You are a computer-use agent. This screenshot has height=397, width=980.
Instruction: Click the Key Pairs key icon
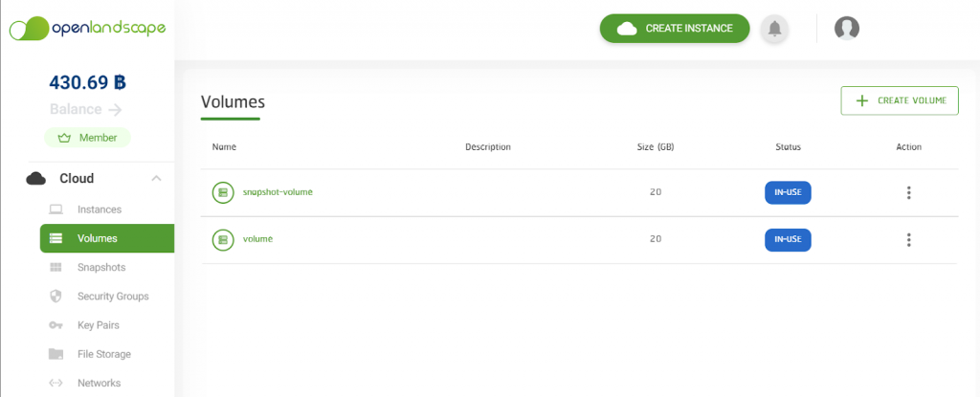pyautogui.click(x=56, y=325)
